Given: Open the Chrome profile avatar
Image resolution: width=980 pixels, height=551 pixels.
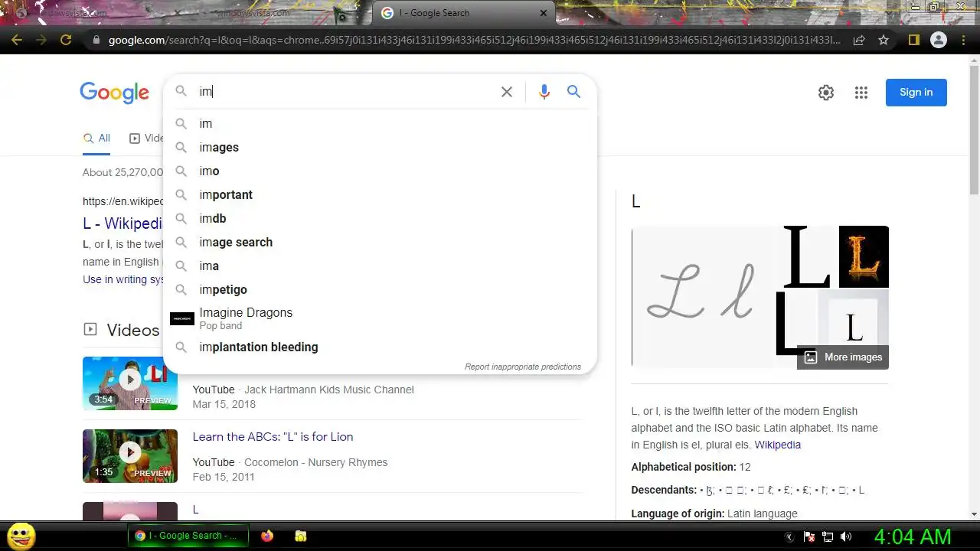Looking at the screenshot, I should pos(939,40).
